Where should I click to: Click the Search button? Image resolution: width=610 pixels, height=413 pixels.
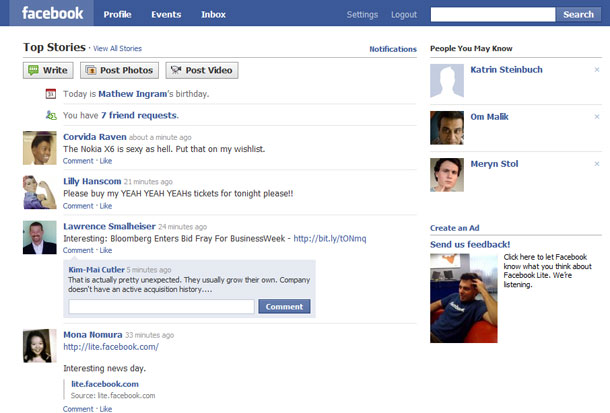click(578, 14)
